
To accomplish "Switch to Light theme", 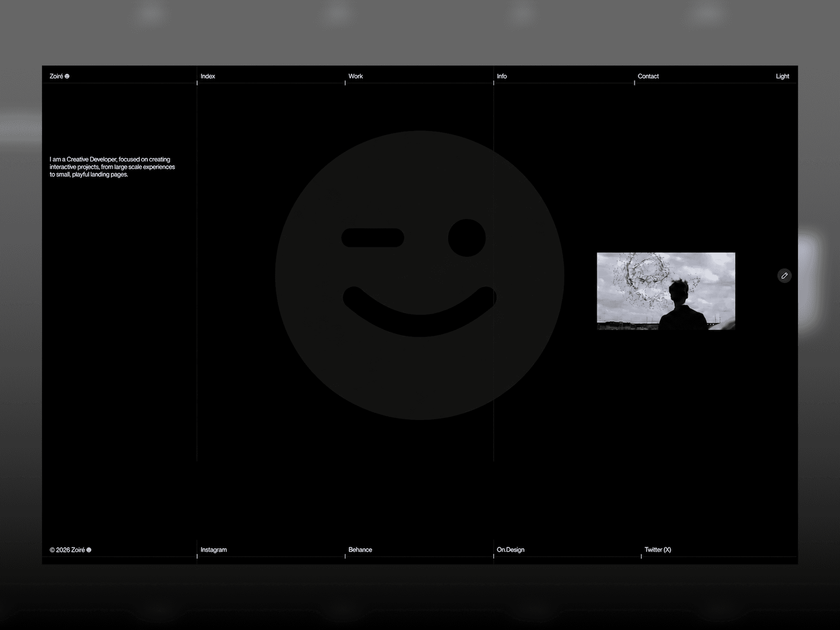I will [782, 76].
